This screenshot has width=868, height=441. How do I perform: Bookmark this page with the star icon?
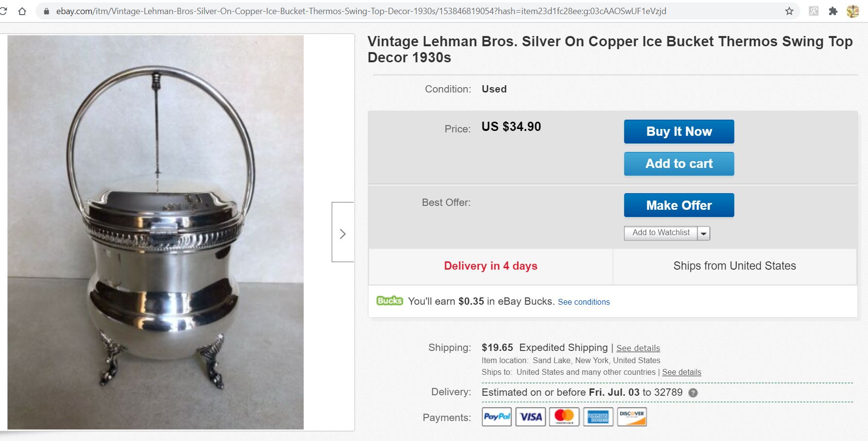[x=789, y=11]
